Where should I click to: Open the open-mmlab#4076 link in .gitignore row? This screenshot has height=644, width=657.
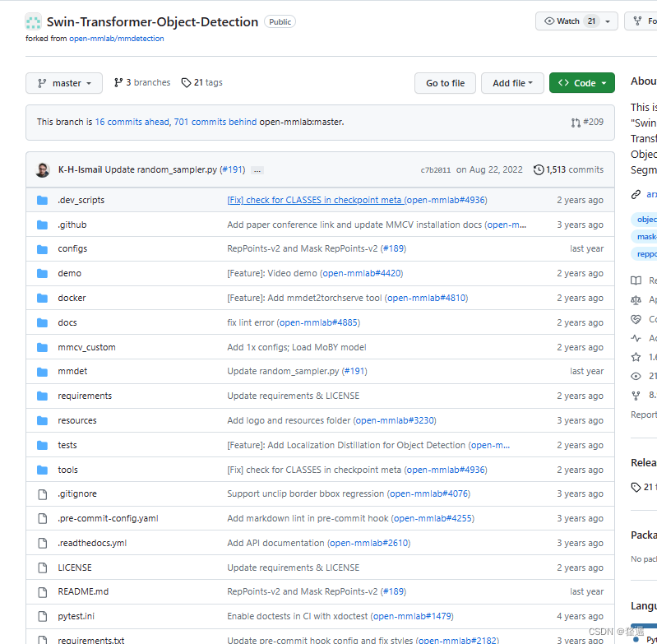(x=429, y=494)
